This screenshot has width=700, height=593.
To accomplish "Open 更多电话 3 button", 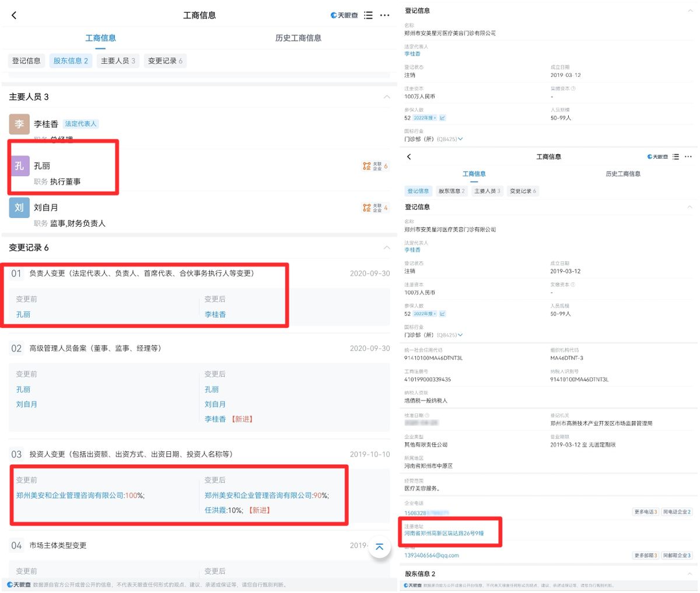I will (646, 512).
